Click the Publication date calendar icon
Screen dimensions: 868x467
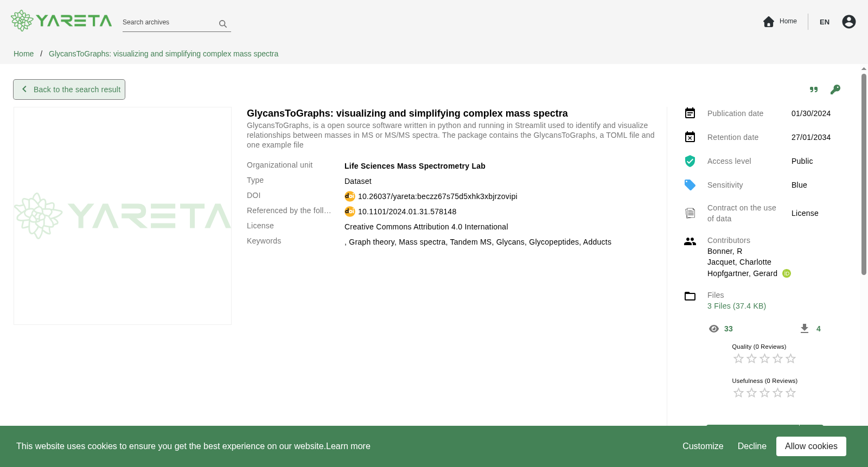pos(690,113)
